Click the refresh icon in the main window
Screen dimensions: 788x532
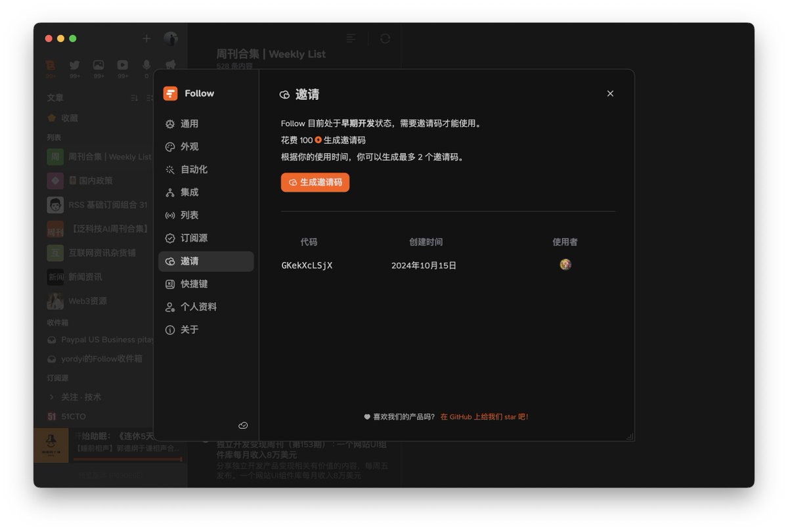pyautogui.click(x=385, y=39)
